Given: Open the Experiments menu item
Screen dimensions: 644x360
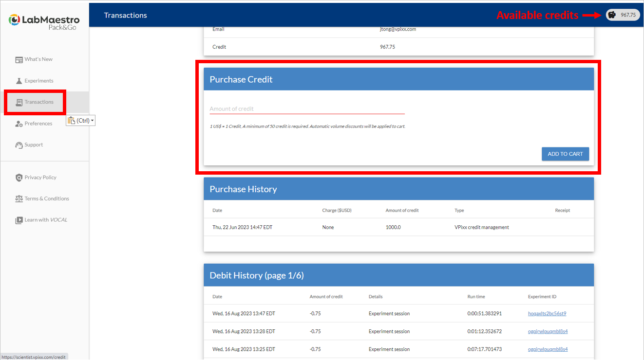Looking at the screenshot, I should tap(39, 81).
